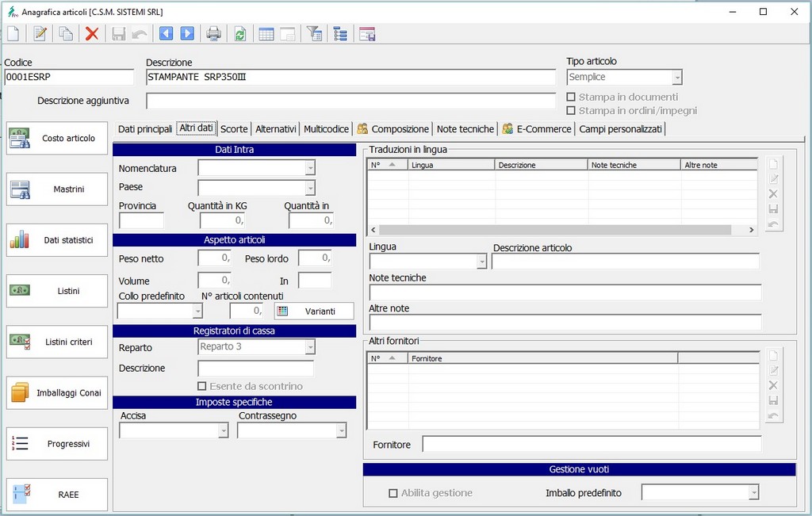
Task: Open the Tipo articolo dropdown
Action: click(x=677, y=78)
